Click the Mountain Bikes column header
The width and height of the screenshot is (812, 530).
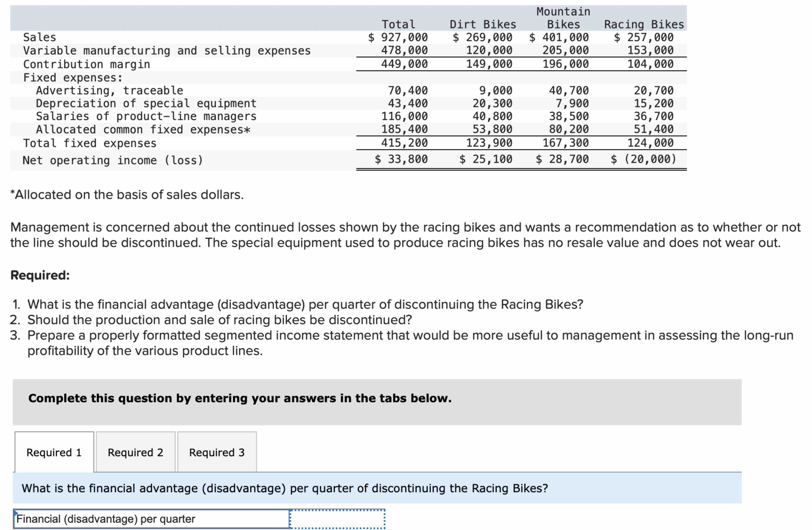point(563,18)
